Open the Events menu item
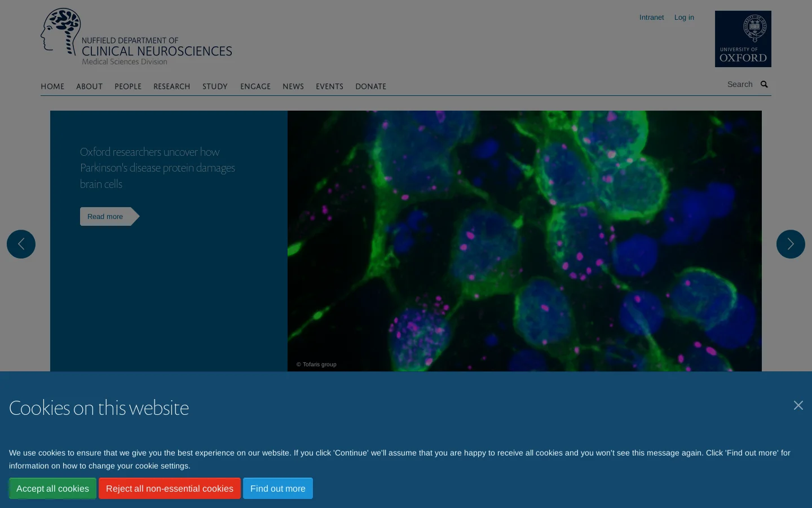The image size is (812, 508). tap(329, 86)
